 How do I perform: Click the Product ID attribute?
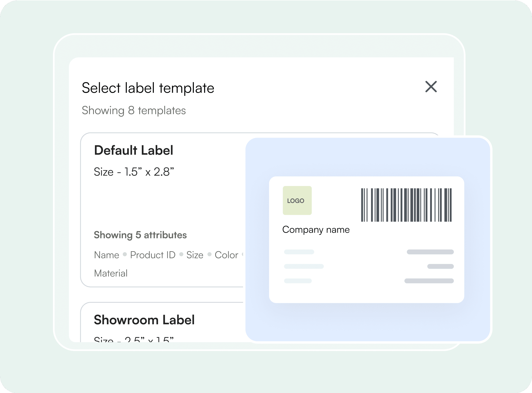tap(152, 255)
